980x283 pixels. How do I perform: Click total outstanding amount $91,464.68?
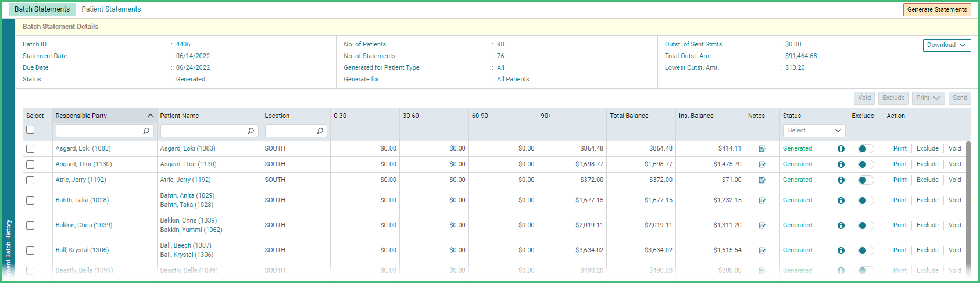801,56
